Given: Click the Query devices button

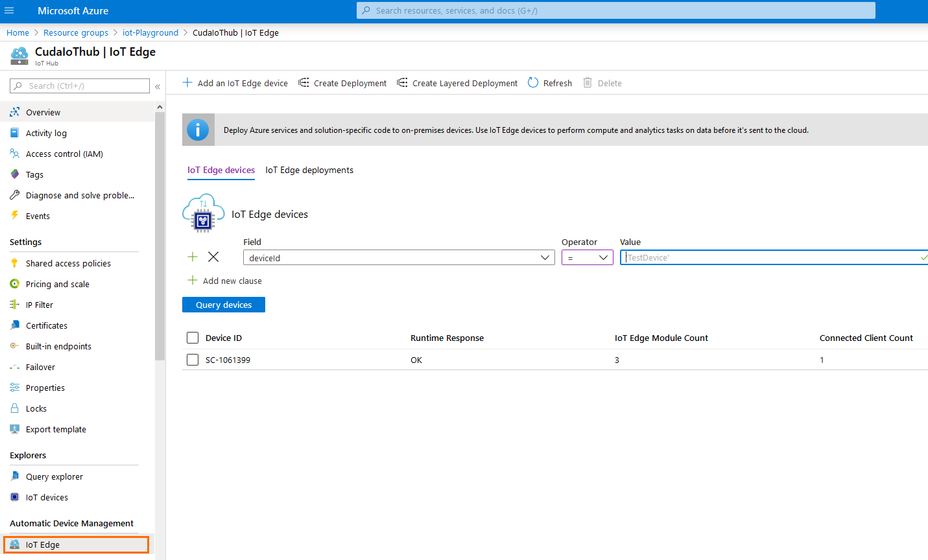Looking at the screenshot, I should 224,305.
